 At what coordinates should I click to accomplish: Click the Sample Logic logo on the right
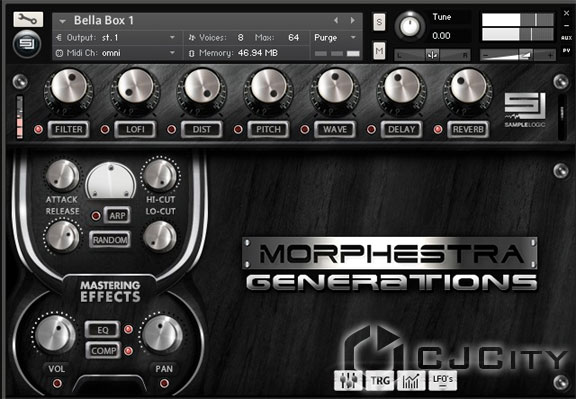coord(525,109)
